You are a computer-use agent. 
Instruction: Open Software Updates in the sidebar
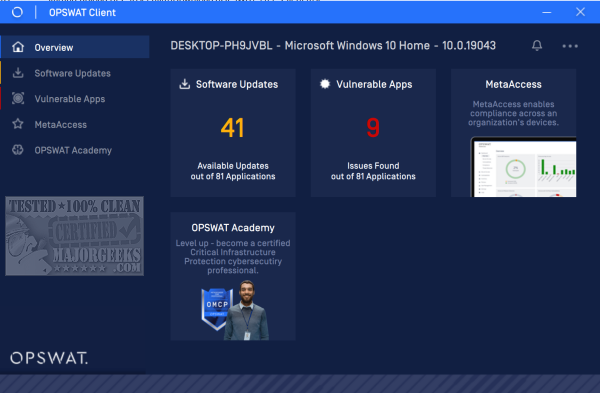(x=75, y=73)
